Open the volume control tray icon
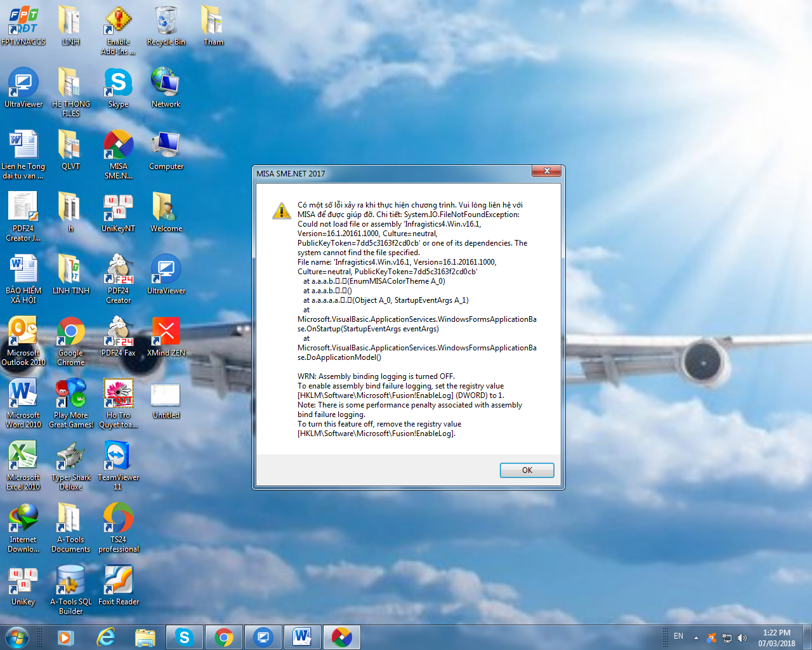Viewport: 812px width, 650px height. 742,637
